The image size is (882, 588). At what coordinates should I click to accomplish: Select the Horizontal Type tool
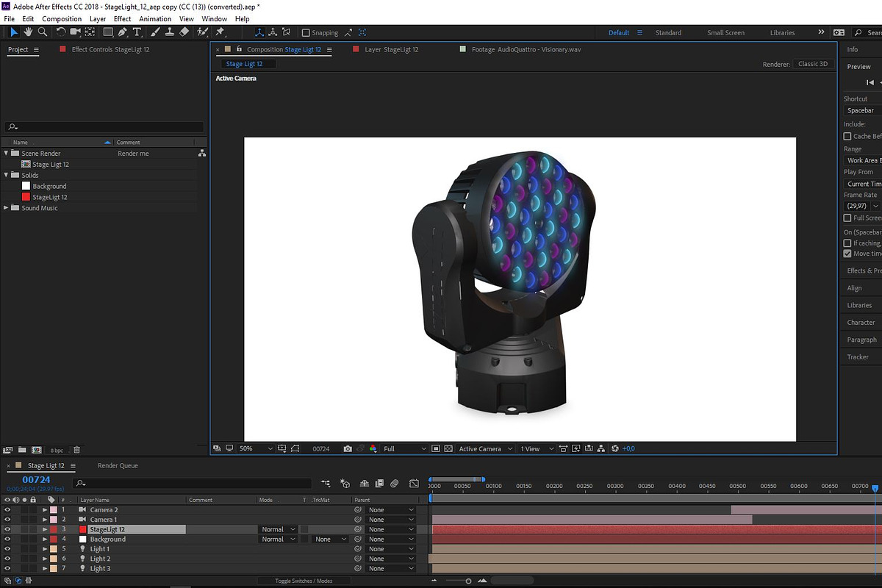[x=137, y=32]
